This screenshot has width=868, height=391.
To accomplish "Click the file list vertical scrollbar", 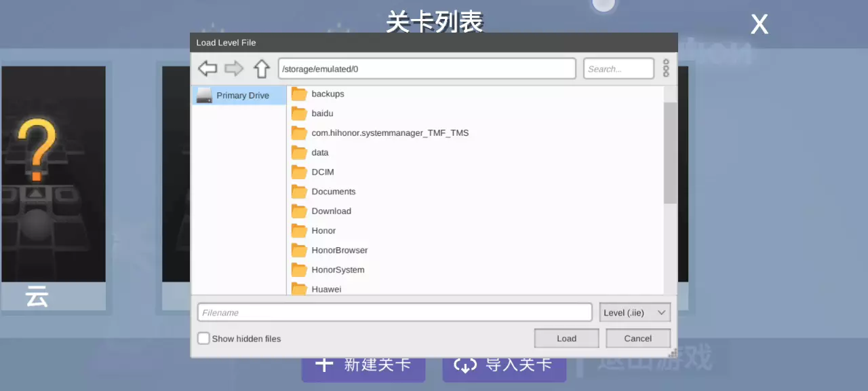I will 670,153.
